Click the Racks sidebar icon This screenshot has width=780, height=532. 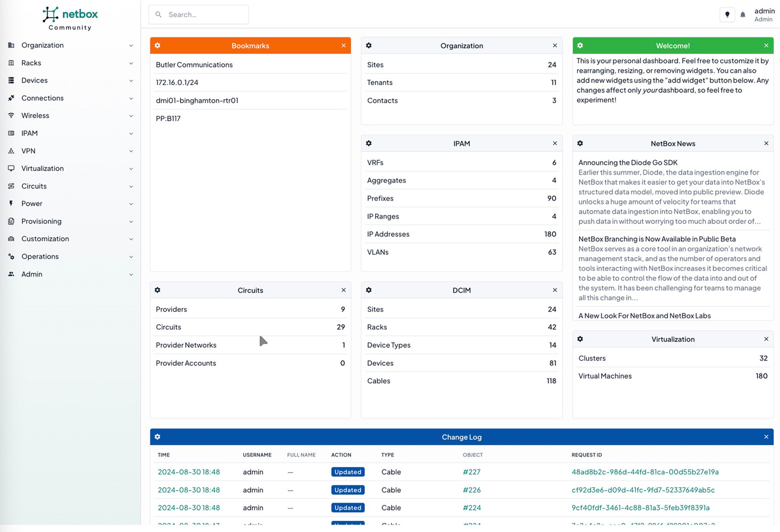pos(11,63)
